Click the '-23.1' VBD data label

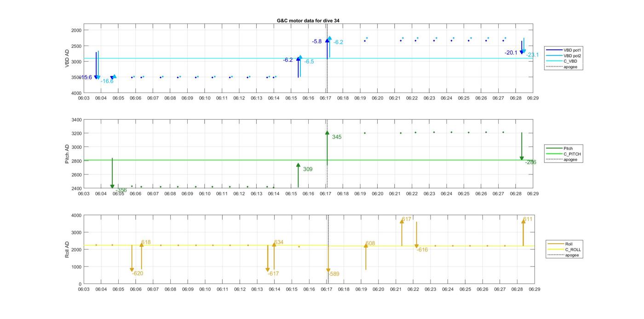tap(533, 55)
